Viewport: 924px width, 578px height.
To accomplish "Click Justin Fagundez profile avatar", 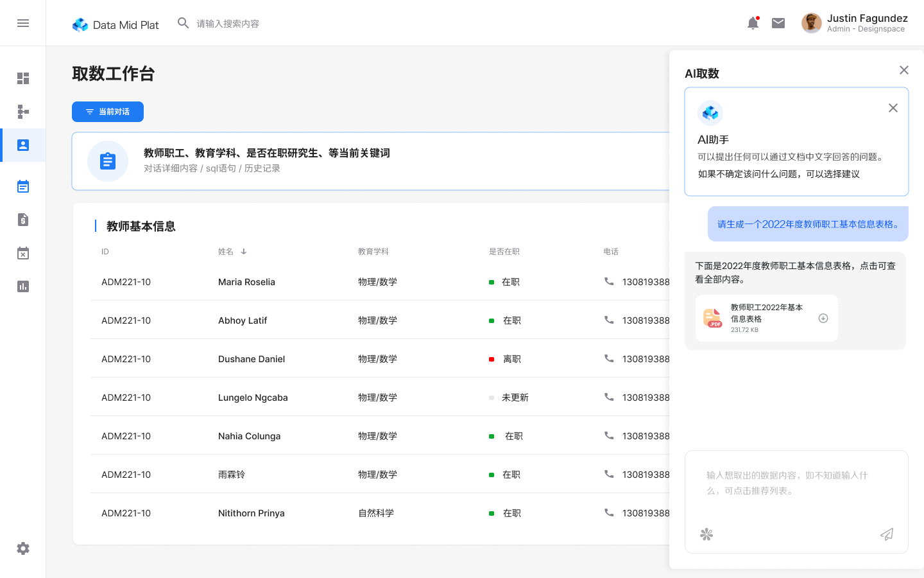I will (811, 23).
